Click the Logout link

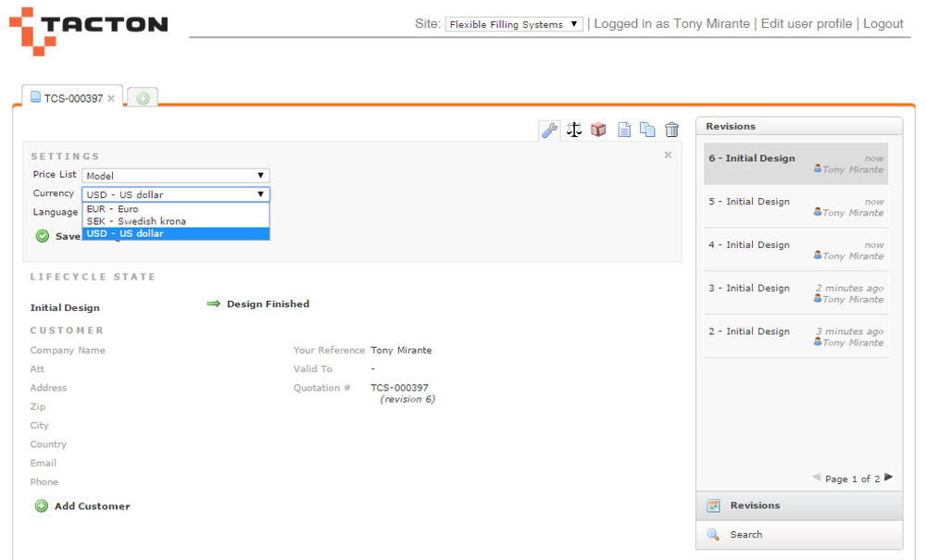click(x=882, y=23)
